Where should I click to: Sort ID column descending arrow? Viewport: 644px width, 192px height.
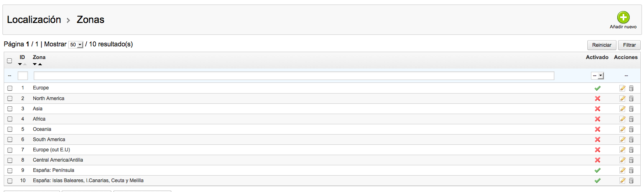(20, 64)
